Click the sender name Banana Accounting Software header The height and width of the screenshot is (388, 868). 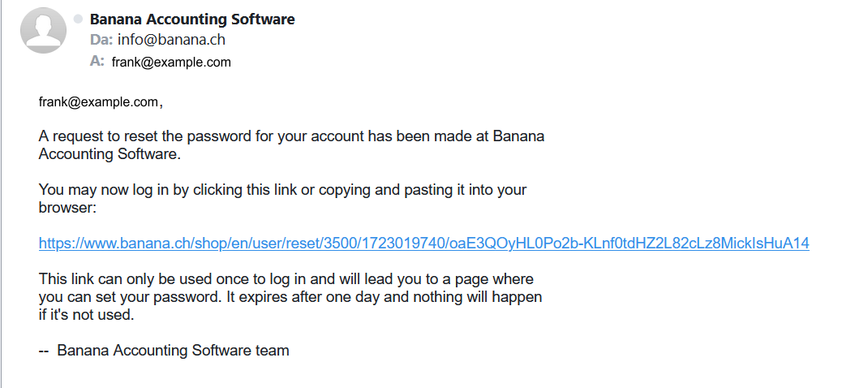coord(192,19)
